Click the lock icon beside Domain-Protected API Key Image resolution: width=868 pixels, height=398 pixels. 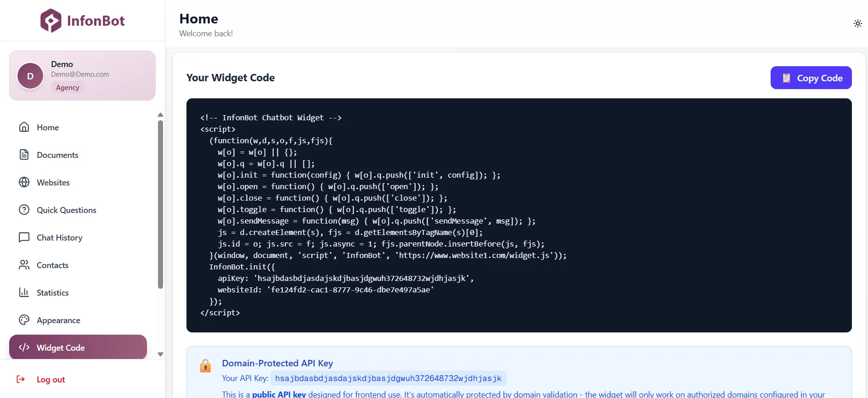(x=205, y=365)
